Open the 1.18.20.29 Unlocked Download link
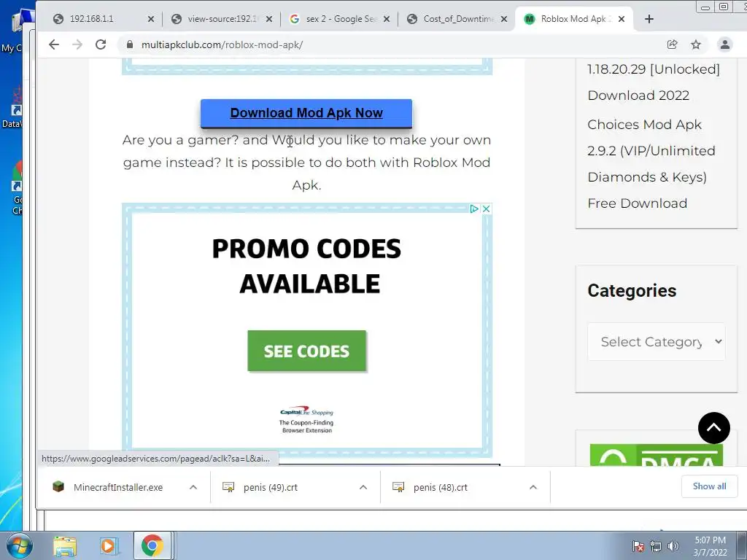The width and height of the screenshot is (747, 560). [x=654, y=82]
